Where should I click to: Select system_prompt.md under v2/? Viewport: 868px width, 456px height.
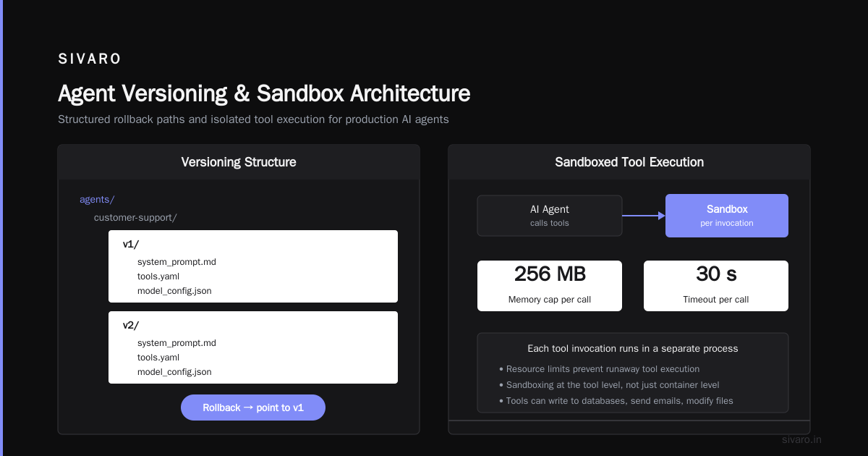pyautogui.click(x=176, y=343)
